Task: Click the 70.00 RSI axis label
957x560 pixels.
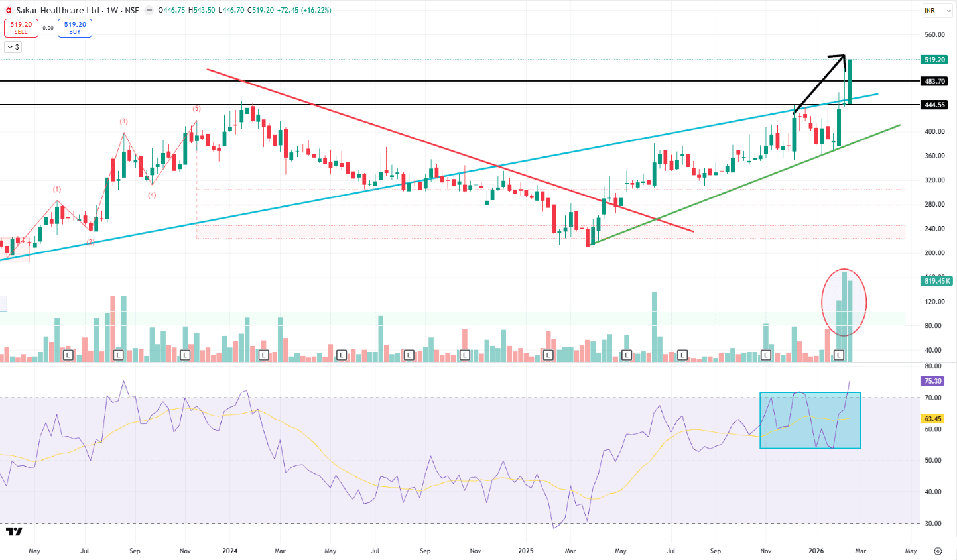Action: pyautogui.click(x=933, y=398)
